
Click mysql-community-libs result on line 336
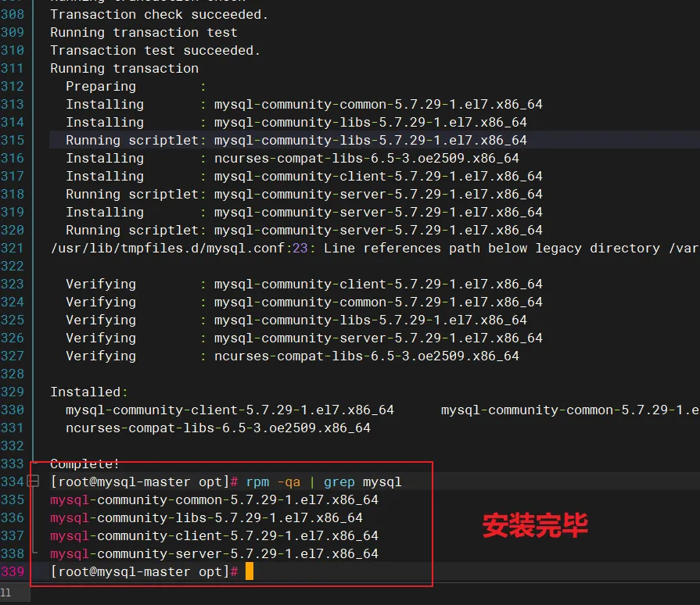206,517
